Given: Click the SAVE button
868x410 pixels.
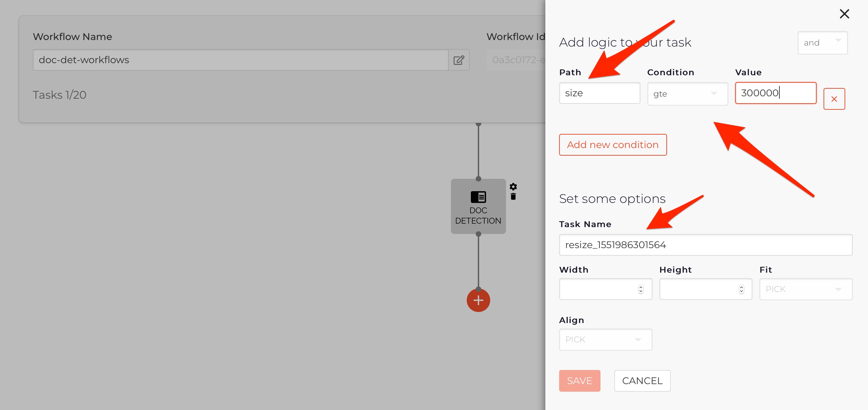Looking at the screenshot, I should click(580, 381).
